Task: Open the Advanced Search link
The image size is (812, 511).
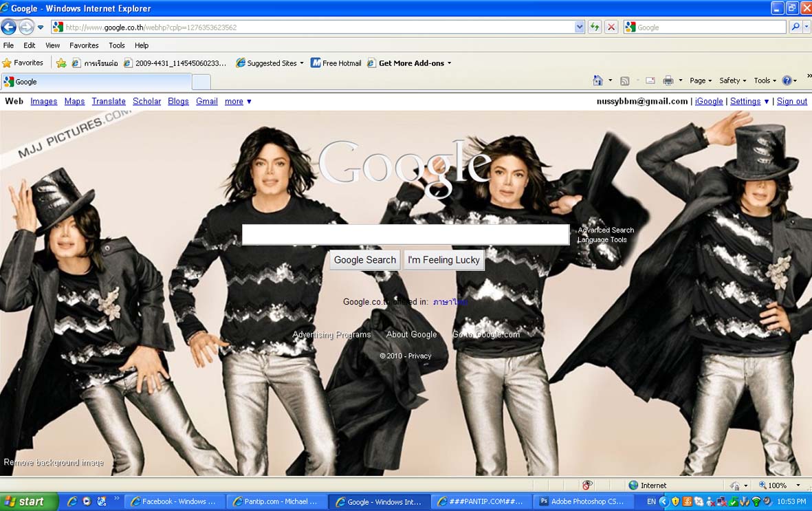Action: tap(606, 230)
